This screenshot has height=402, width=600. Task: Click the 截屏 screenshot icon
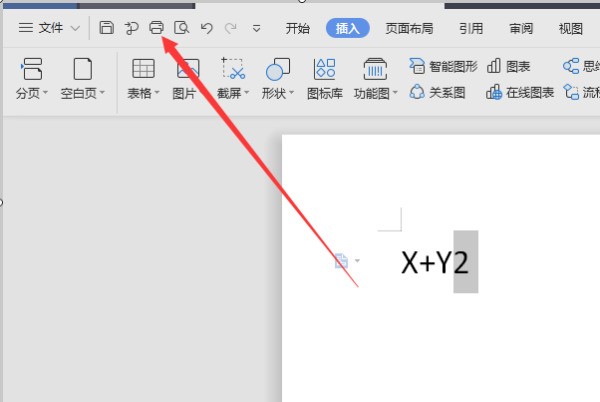coord(233,70)
